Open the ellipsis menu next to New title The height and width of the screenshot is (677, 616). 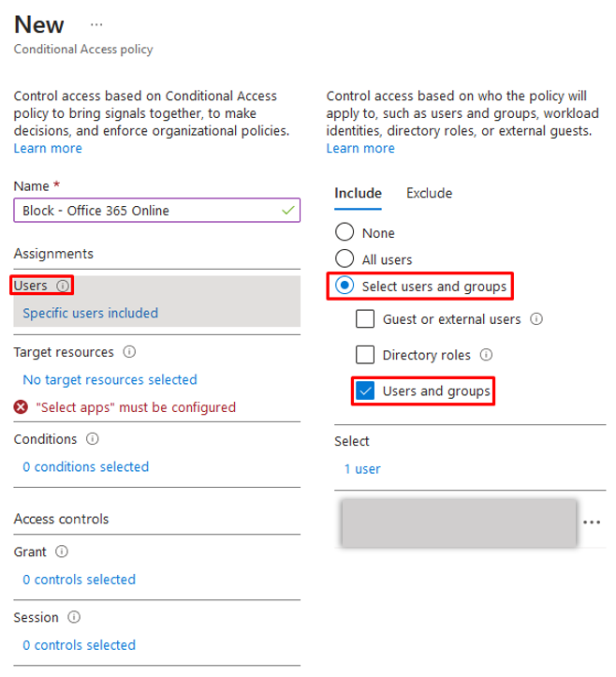pyautogui.click(x=96, y=24)
